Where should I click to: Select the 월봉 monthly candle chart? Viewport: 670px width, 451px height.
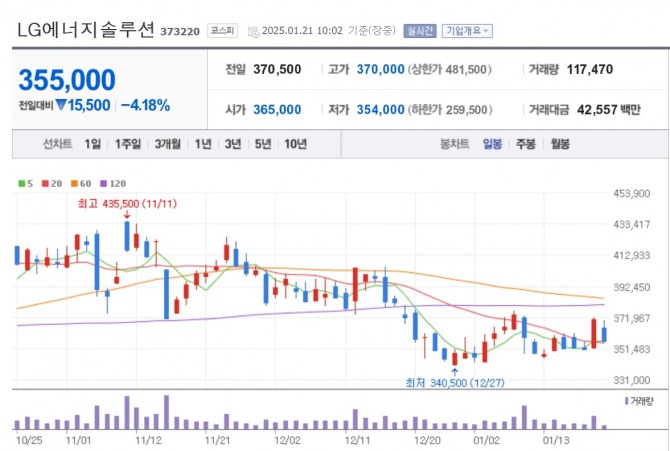click(559, 144)
